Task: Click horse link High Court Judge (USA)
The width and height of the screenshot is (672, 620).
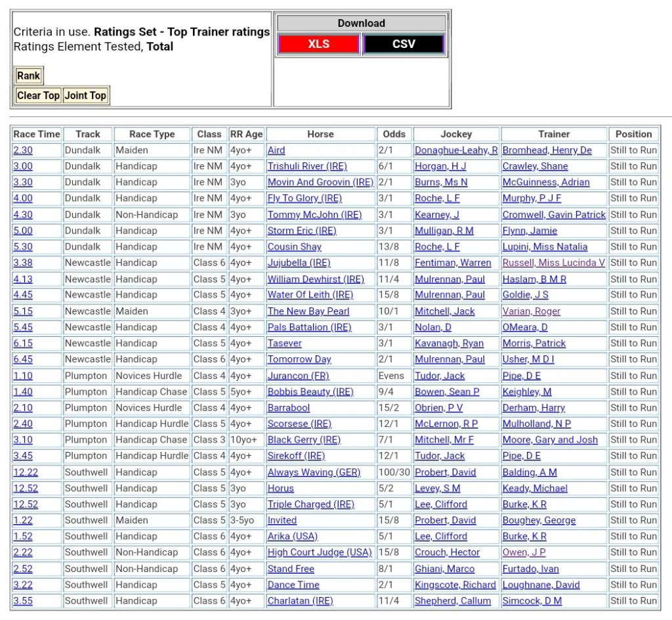Action: tap(320, 552)
